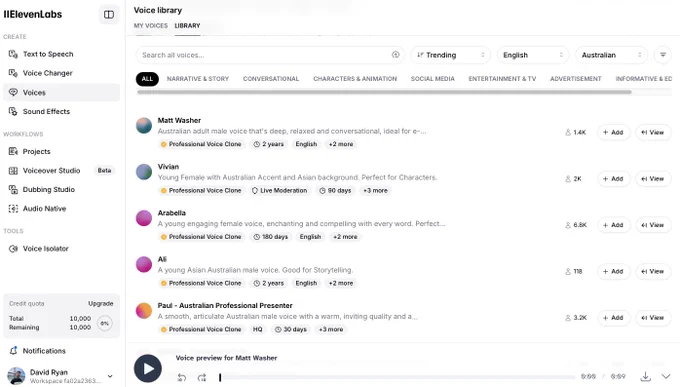This screenshot has height=387, width=680.
Task: Add Vivian voice
Action: pos(613,179)
